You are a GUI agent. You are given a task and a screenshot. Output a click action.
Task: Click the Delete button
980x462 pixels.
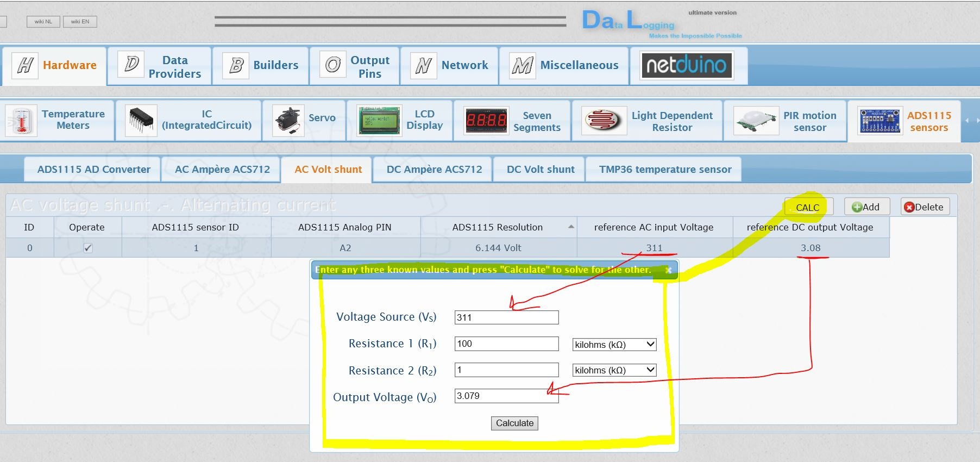coord(925,207)
